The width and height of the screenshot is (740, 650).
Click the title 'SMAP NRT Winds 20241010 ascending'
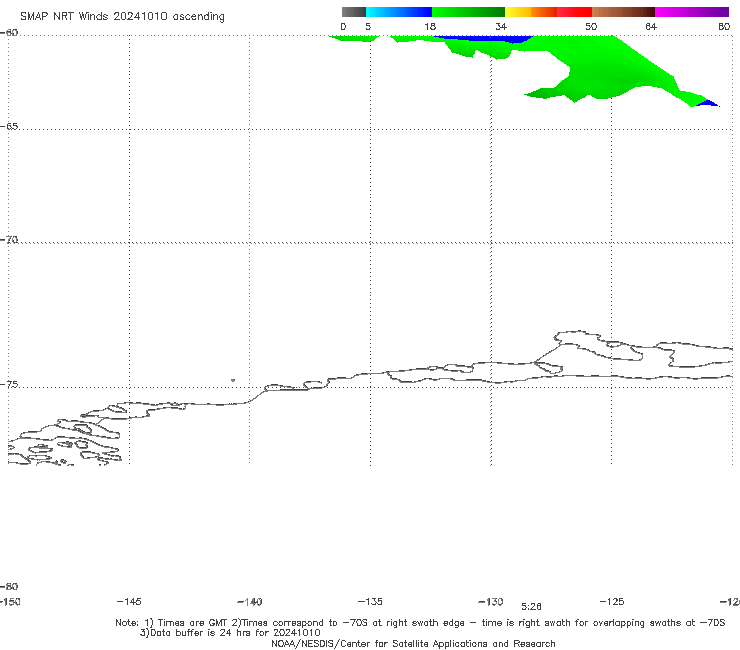tap(122, 17)
